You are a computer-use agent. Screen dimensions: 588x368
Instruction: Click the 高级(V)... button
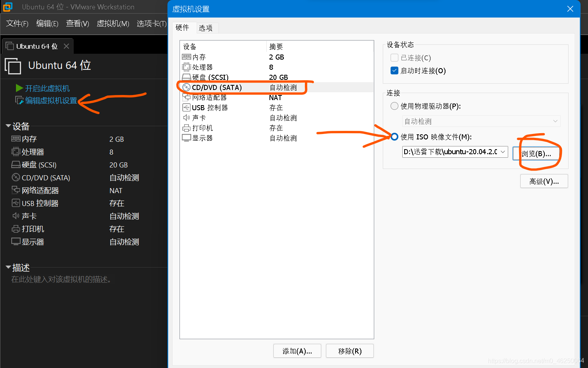[544, 181]
